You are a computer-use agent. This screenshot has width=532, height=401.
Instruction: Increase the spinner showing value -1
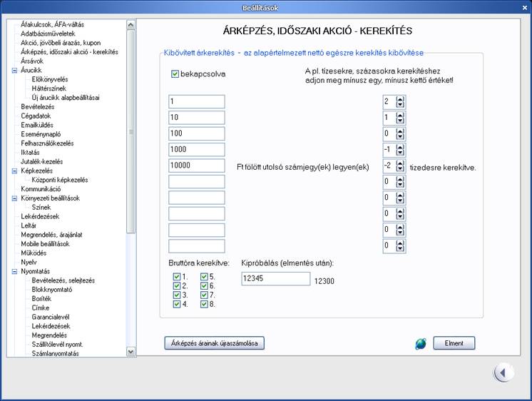click(400, 147)
